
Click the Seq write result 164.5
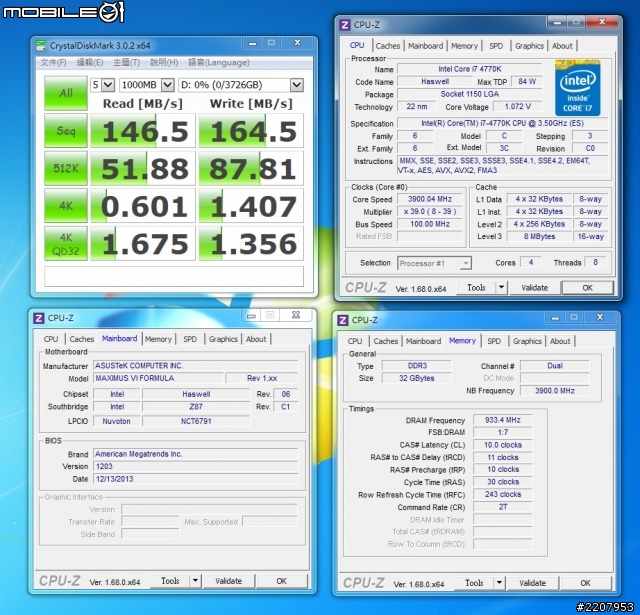pos(251,131)
